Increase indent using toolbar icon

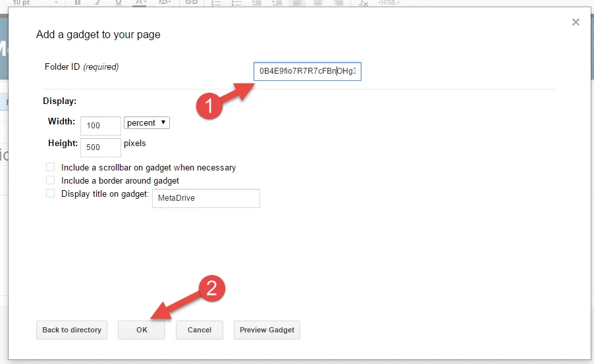277,3
